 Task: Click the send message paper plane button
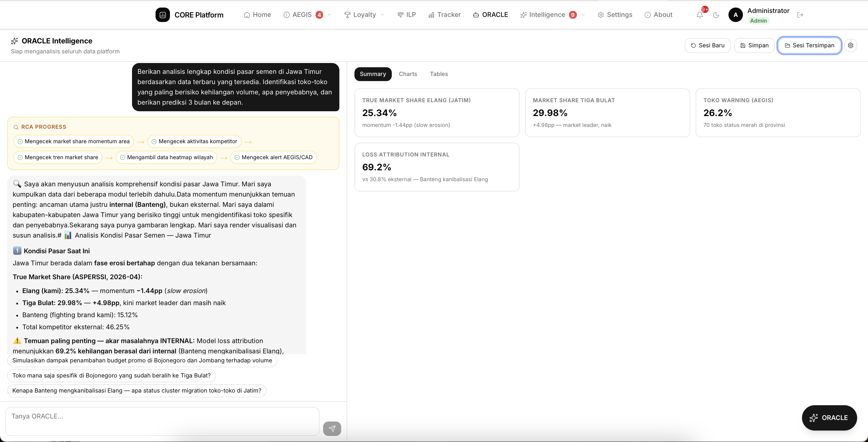coord(332,428)
